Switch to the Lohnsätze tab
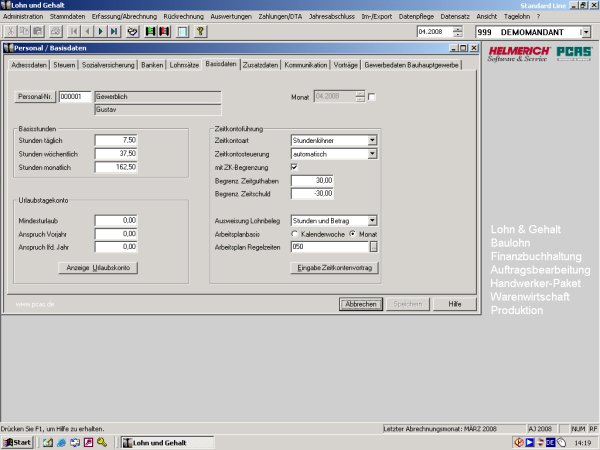 184,65
